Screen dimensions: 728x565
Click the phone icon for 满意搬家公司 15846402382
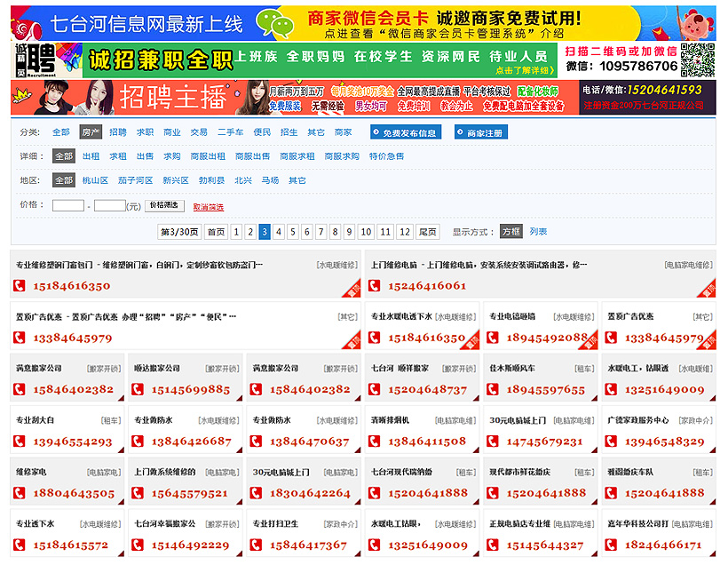point(20,389)
